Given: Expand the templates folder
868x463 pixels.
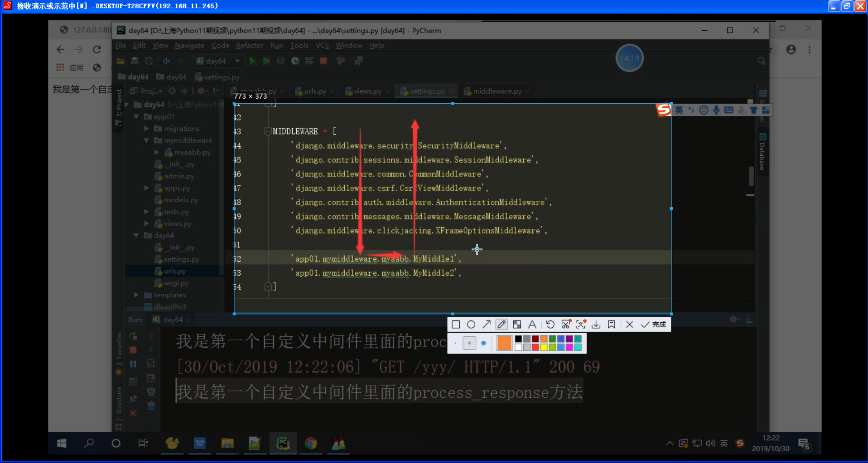Looking at the screenshot, I should coord(136,295).
